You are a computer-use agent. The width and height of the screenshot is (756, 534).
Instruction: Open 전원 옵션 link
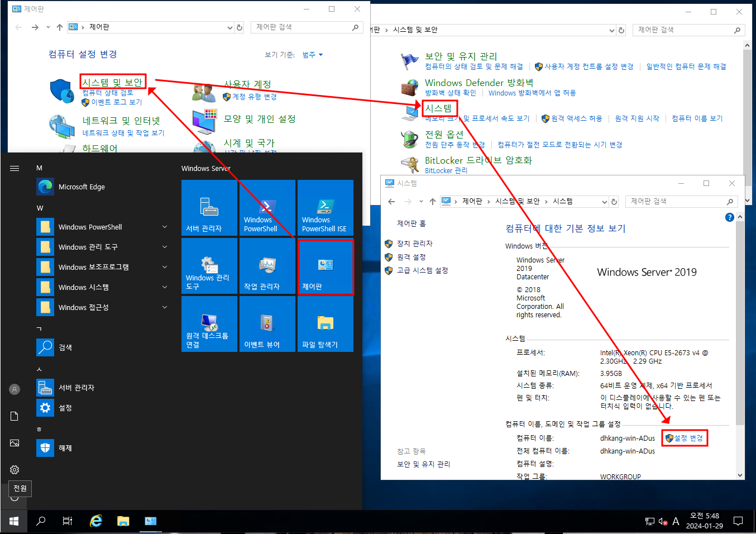pos(444,135)
